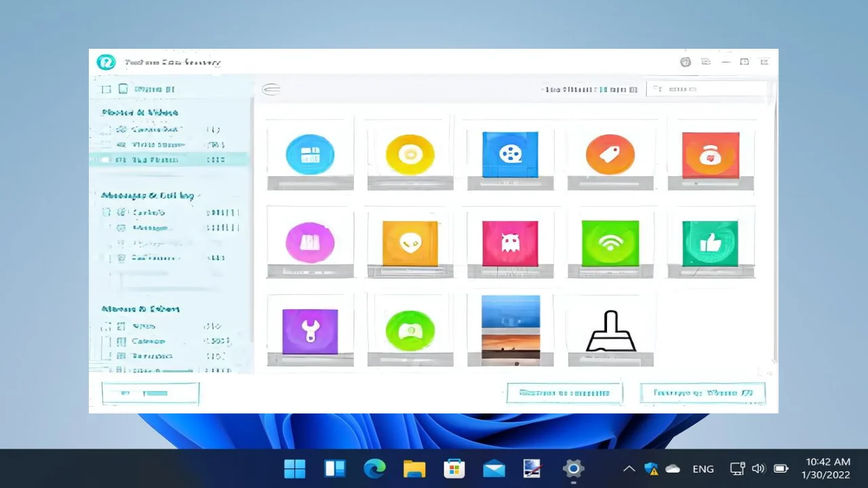The height and width of the screenshot is (488, 868).
Task: Click the middle button in the bottom bar
Action: (x=564, y=393)
